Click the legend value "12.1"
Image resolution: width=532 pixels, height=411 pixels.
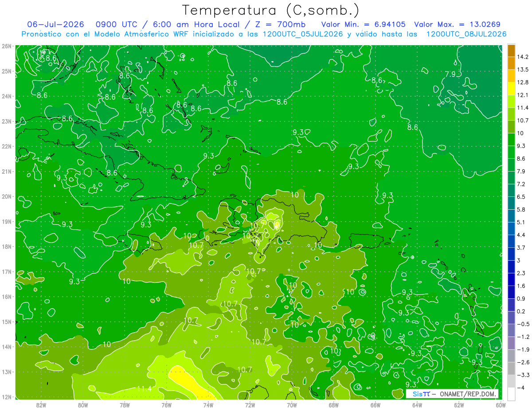522,95
